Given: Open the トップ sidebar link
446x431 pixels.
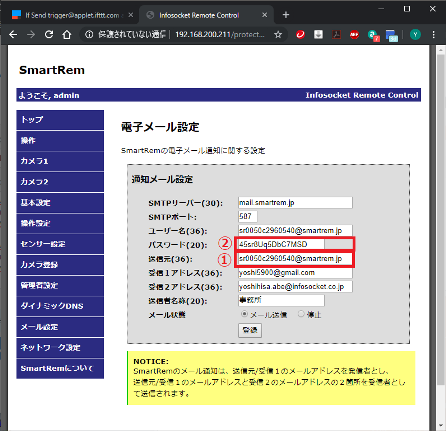Looking at the screenshot, I should pyautogui.click(x=60, y=120).
